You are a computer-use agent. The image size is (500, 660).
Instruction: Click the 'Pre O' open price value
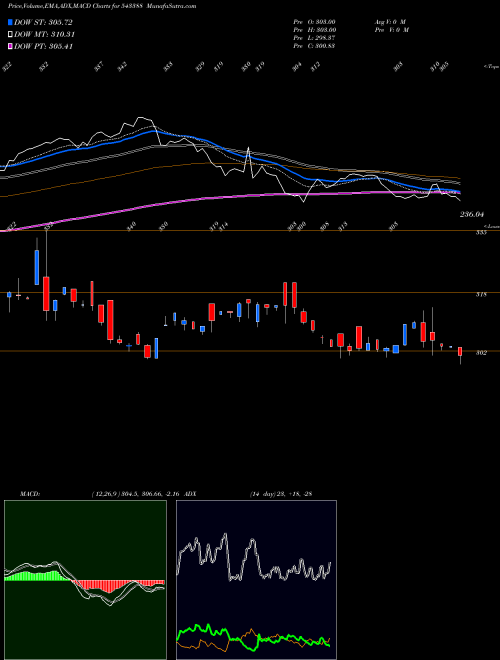pos(314,22)
